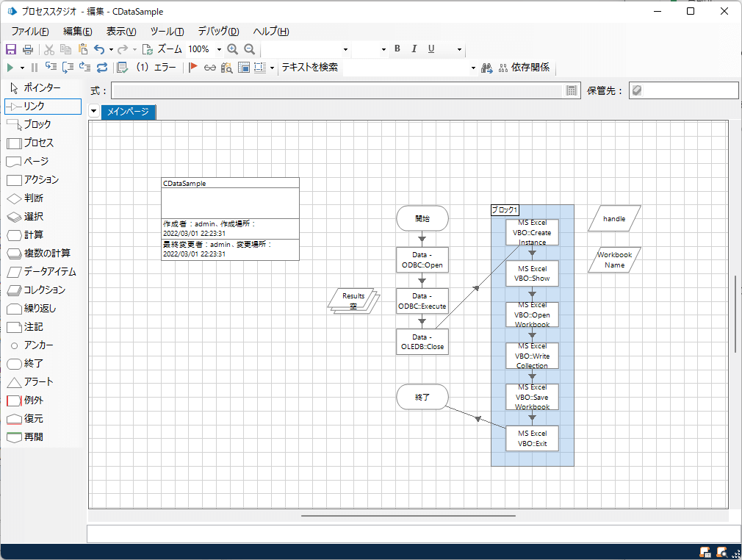Image resolution: width=742 pixels, height=560 pixels.
Task: Click the red breakpoint flag icon
Action: 193,68
